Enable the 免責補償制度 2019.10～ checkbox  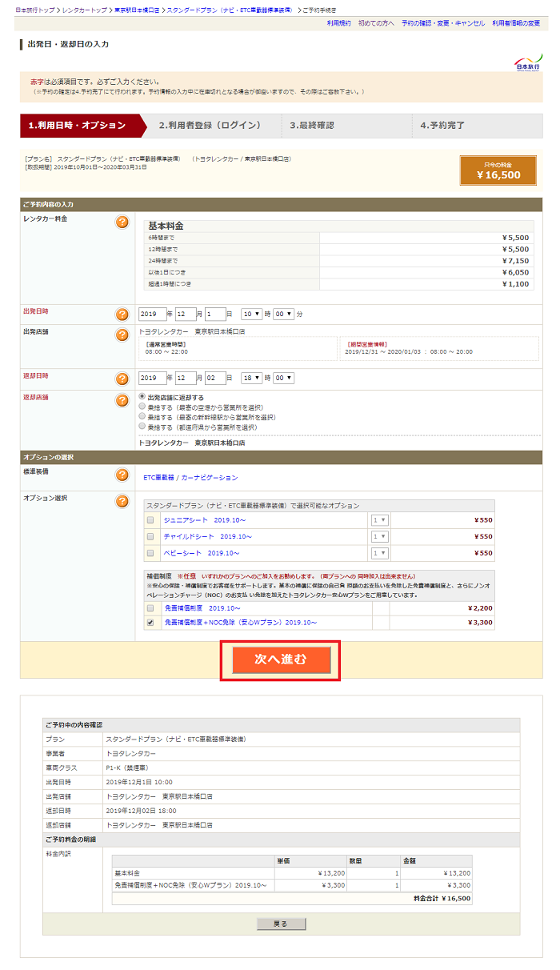pos(150,608)
